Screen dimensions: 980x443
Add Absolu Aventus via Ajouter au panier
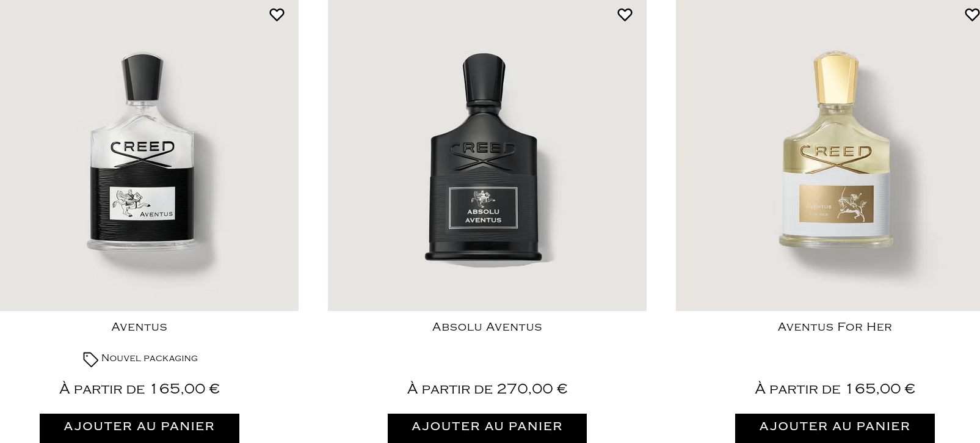[x=487, y=428]
